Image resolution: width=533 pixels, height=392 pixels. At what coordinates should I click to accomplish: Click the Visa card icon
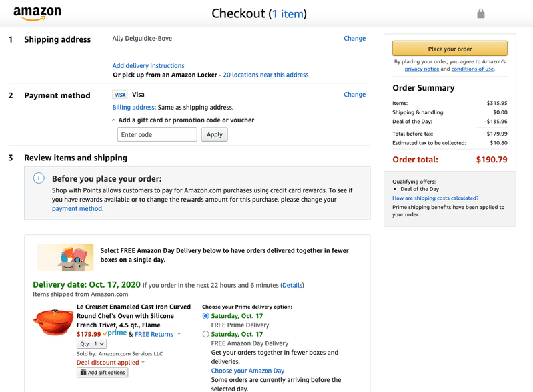click(120, 95)
